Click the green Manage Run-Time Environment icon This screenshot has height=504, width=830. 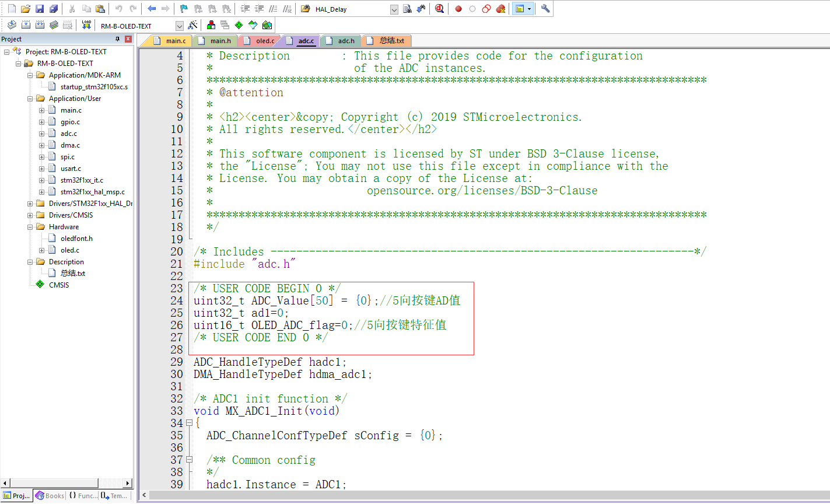click(239, 25)
